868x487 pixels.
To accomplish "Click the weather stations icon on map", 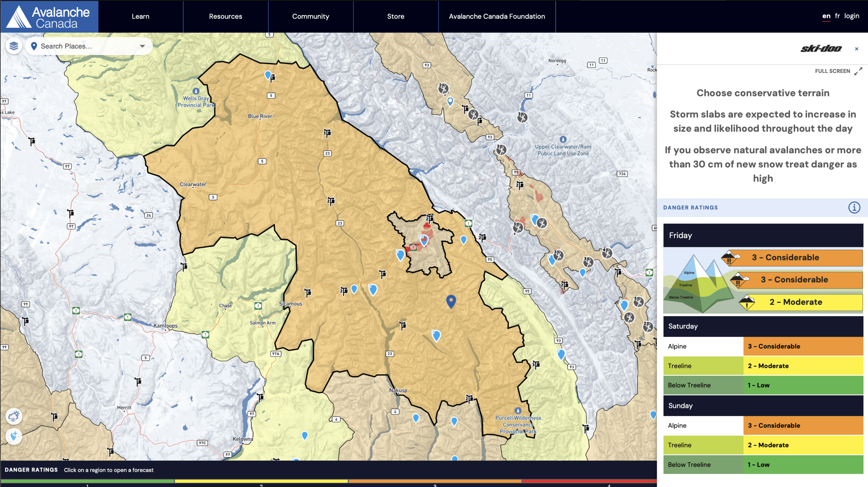I will 14,416.
